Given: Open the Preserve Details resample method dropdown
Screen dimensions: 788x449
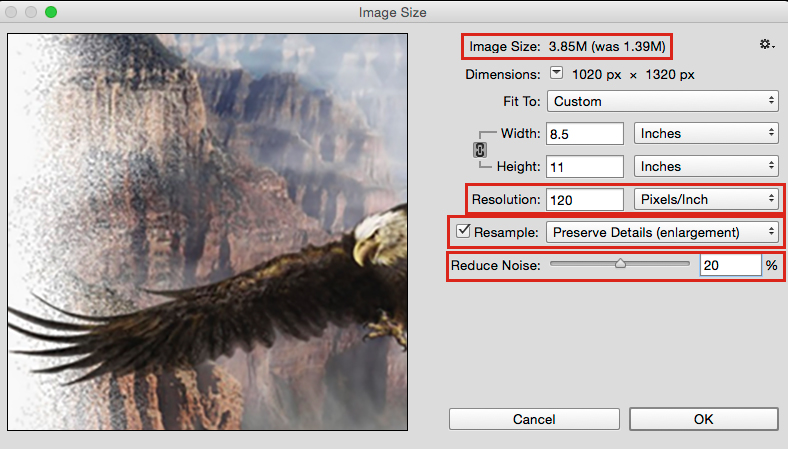Looking at the screenshot, I should [662, 232].
